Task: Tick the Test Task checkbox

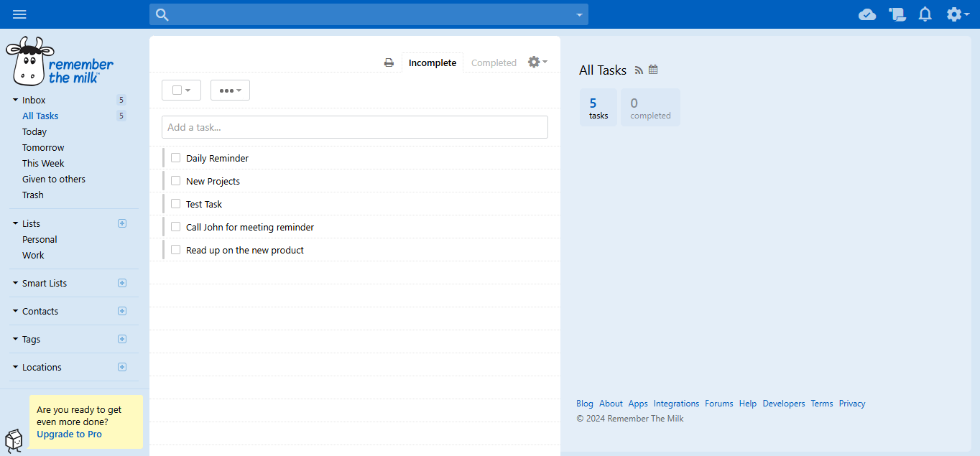Action: click(x=176, y=204)
